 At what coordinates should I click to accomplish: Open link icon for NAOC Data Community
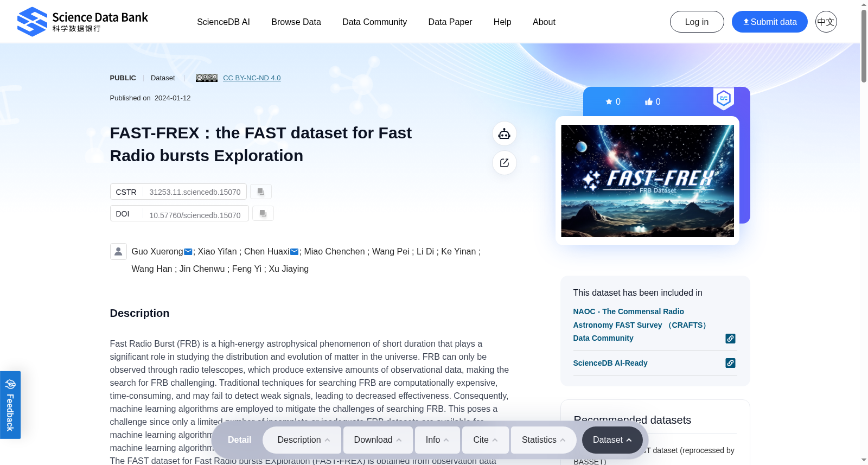click(730, 339)
